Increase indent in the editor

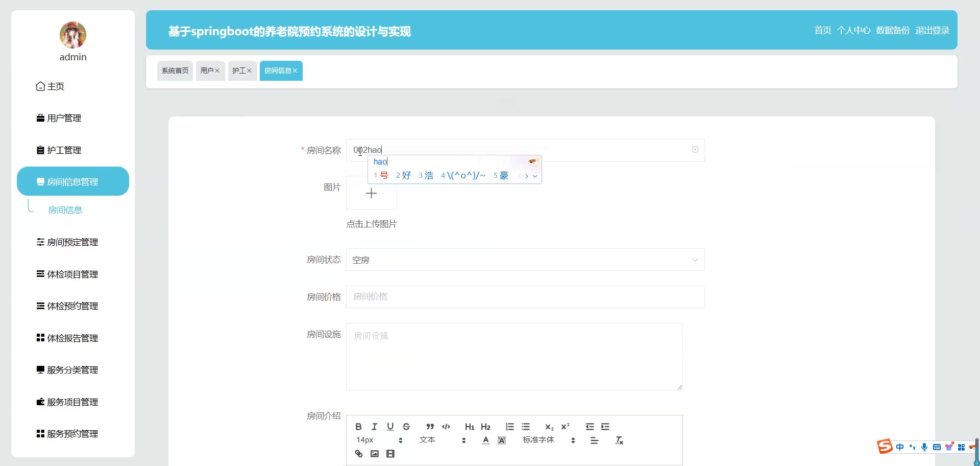(x=605, y=427)
